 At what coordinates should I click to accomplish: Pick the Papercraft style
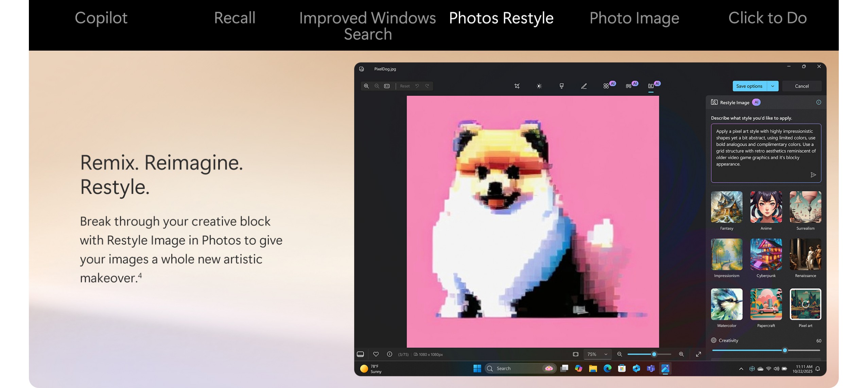(766, 304)
